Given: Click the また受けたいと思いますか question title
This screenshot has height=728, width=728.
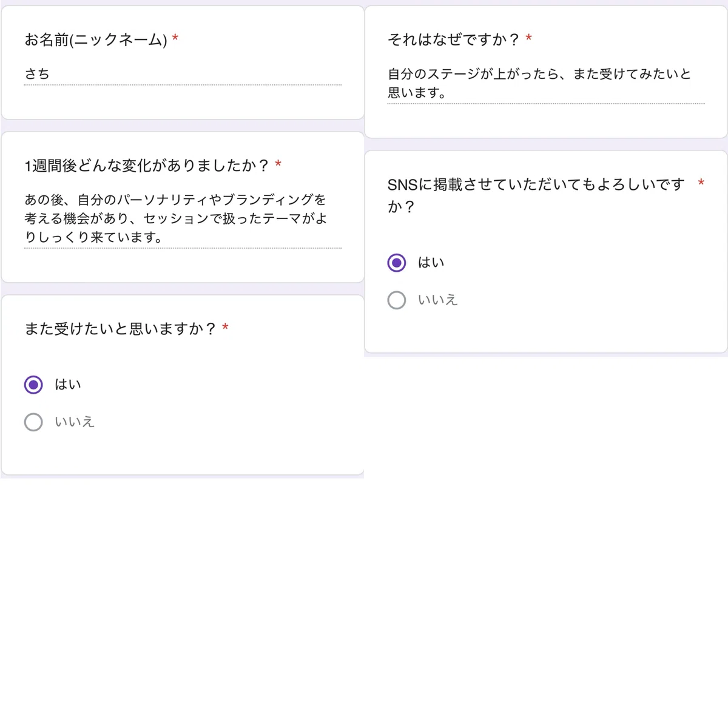Looking at the screenshot, I should [120, 329].
